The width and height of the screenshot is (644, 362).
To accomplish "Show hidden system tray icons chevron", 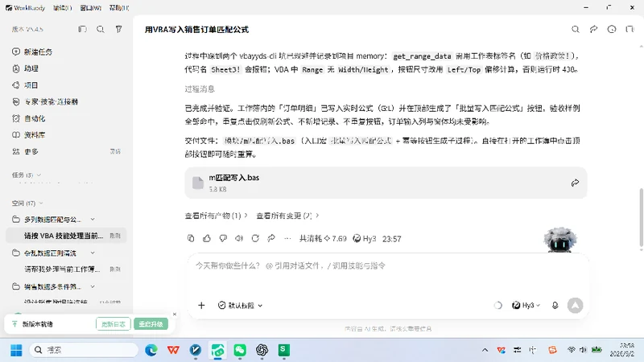I will pyautogui.click(x=485, y=350).
